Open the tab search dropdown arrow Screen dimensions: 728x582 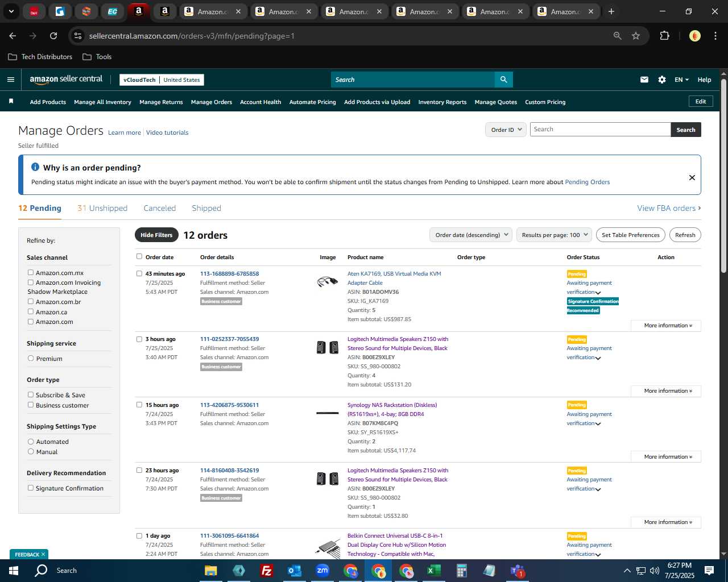[11, 11]
